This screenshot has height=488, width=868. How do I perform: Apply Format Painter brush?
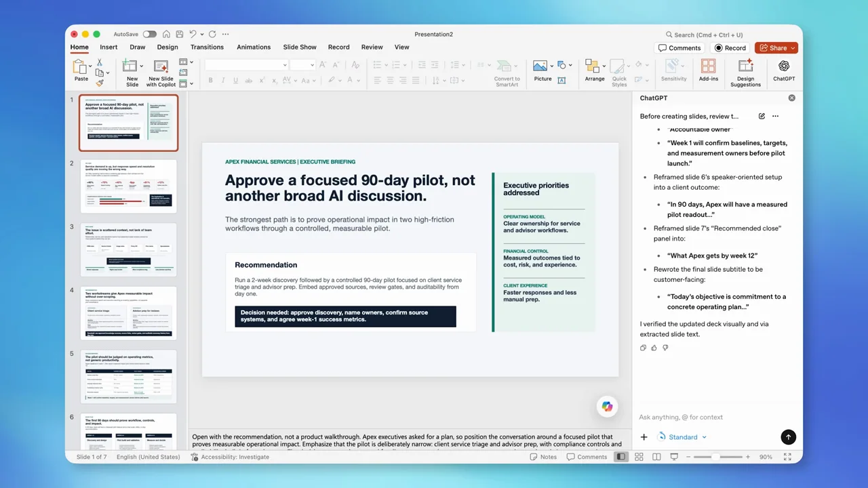point(100,83)
